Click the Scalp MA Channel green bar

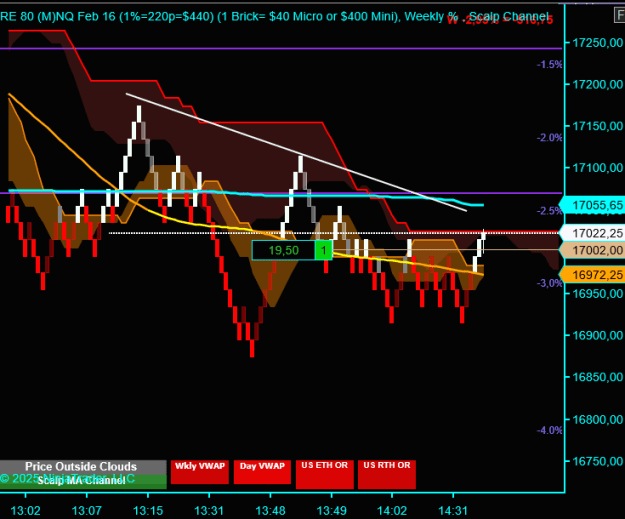pyautogui.click(x=83, y=482)
